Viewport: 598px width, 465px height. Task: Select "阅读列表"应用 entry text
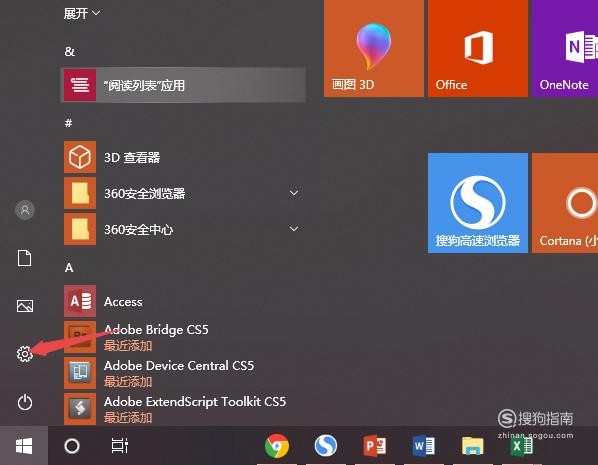click(144, 85)
